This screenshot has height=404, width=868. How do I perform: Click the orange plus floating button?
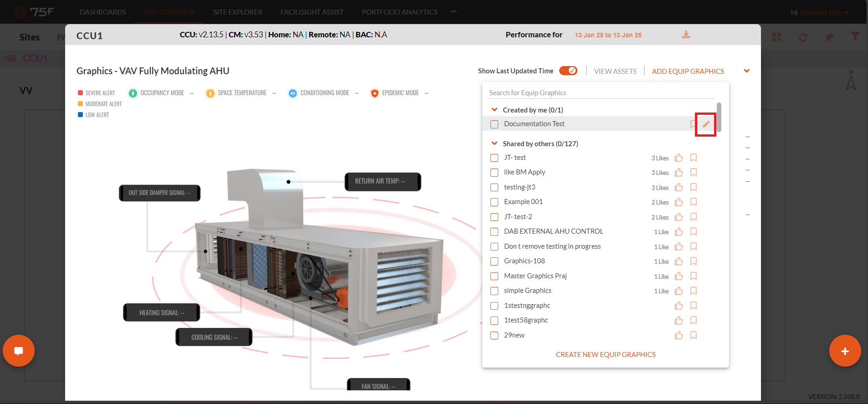(845, 351)
